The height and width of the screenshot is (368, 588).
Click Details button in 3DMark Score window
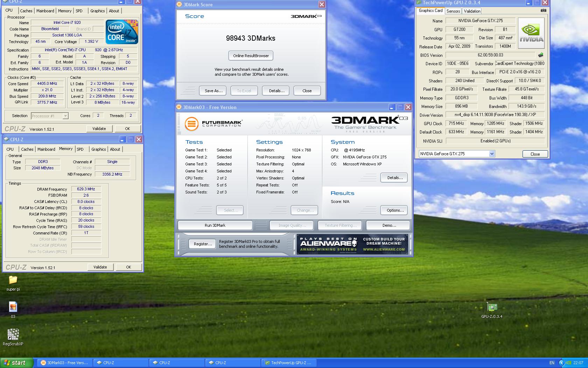276,91
